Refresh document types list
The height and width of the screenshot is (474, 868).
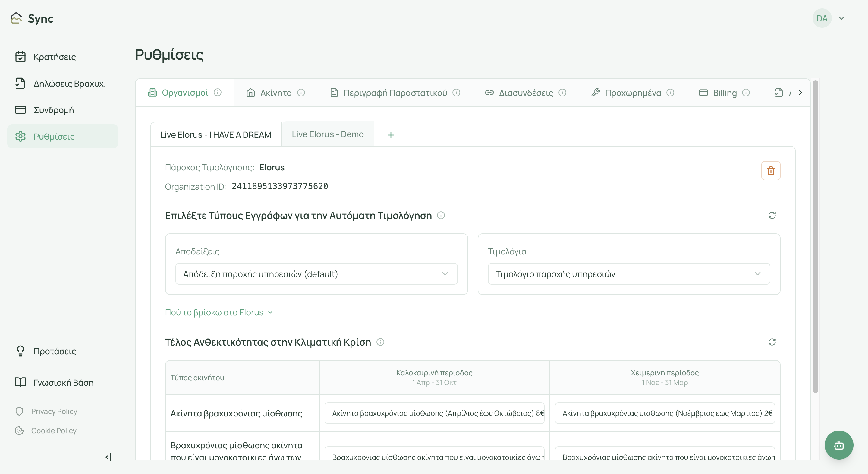(772, 215)
